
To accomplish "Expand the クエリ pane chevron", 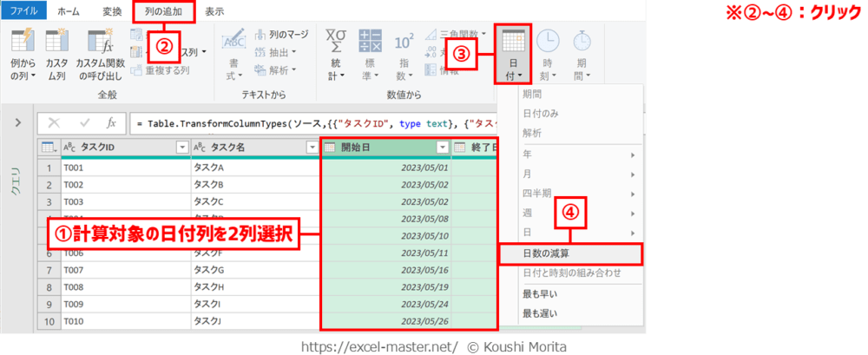I will coord(18,122).
